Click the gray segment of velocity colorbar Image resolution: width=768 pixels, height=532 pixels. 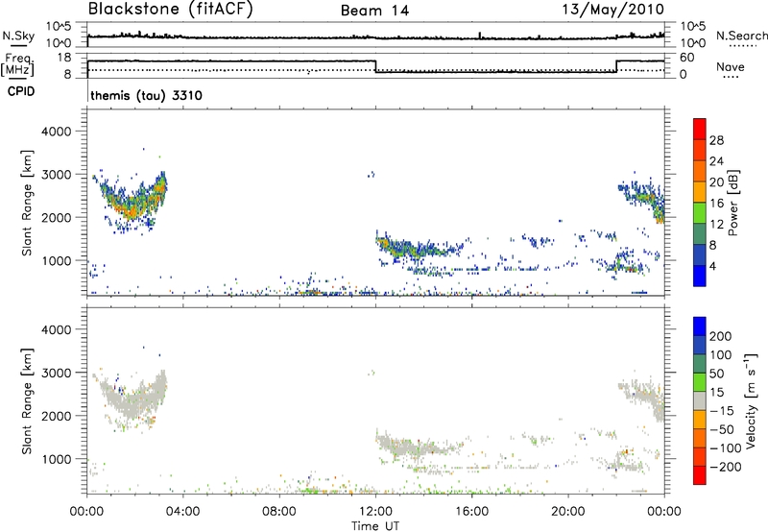click(700, 400)
